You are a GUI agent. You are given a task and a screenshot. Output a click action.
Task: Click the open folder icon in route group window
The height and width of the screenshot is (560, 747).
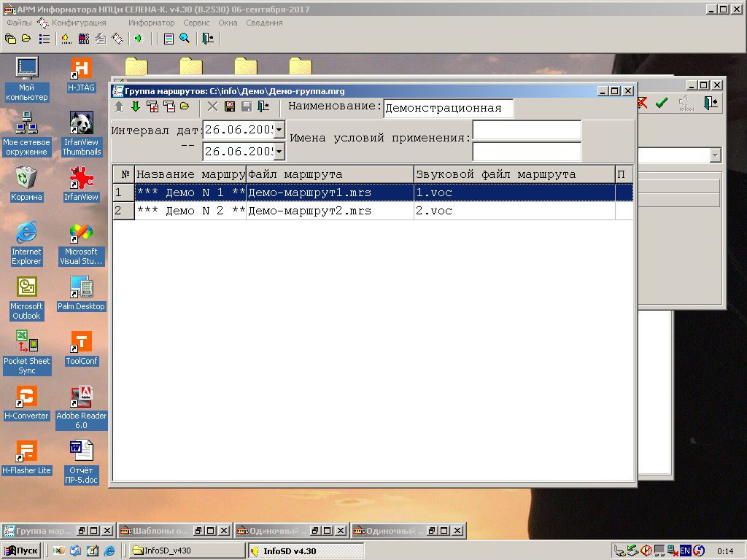point(185,106)
